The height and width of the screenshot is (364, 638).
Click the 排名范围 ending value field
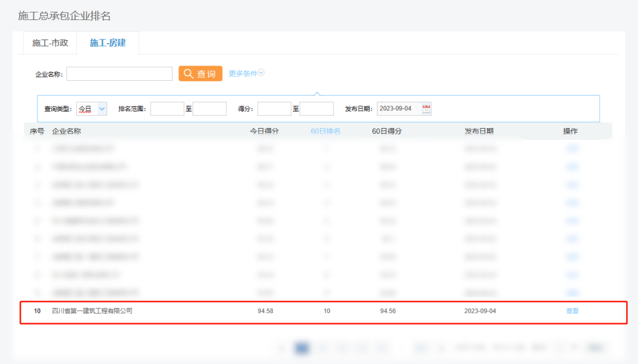pos(210,109)
